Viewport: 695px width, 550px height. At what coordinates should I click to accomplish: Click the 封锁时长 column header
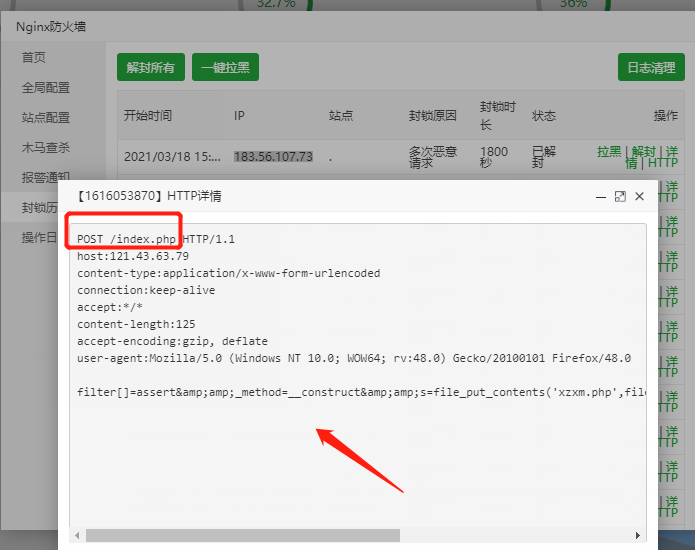pyautogui.click(x=498, y=116)
